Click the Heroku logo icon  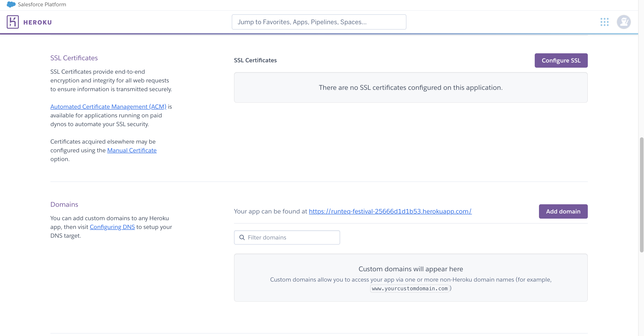point(13,22)
